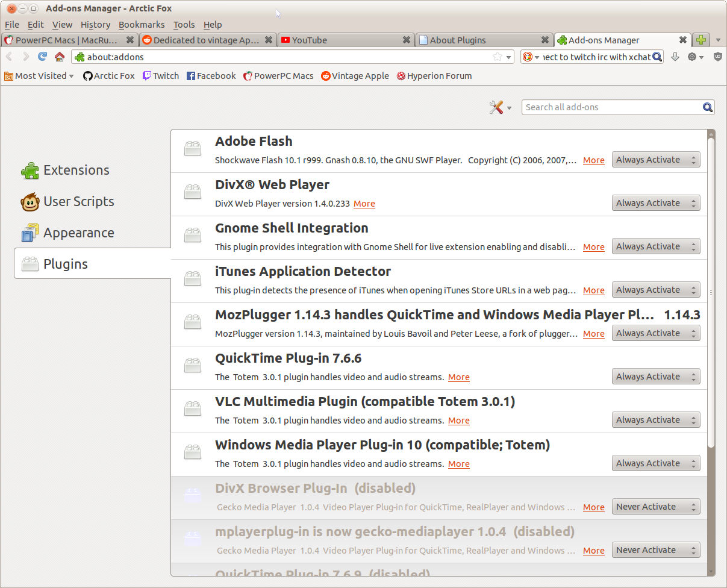Go to the Home page

(59, 57)
